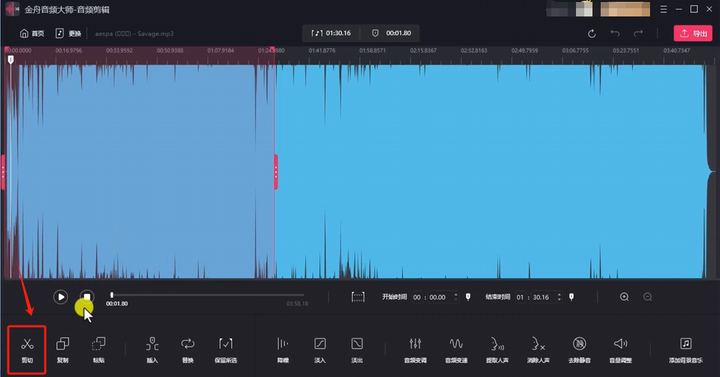Click the file name Savage.mp3 label
This screenshot has height=377, width=720.
(x=134, y=34)
